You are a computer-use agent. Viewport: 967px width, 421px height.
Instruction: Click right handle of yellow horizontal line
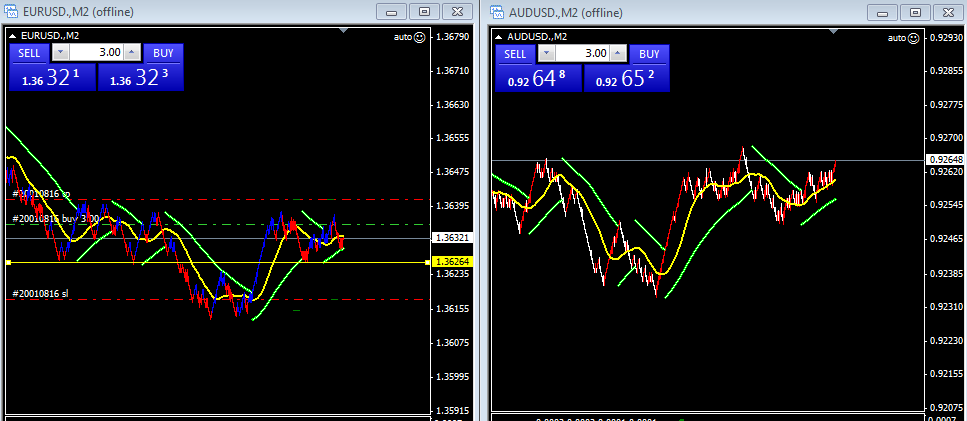coord(427,263)
